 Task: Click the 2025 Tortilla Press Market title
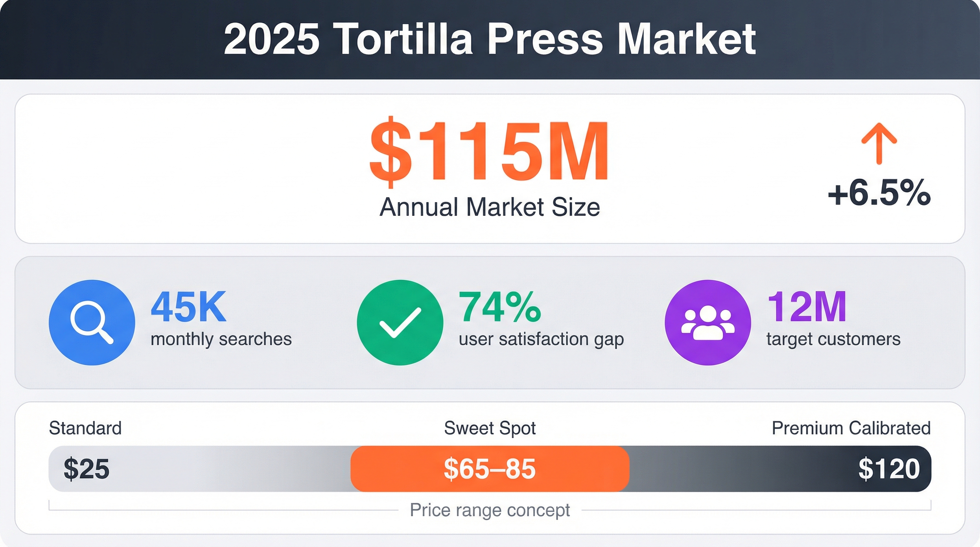coord(490,39)
